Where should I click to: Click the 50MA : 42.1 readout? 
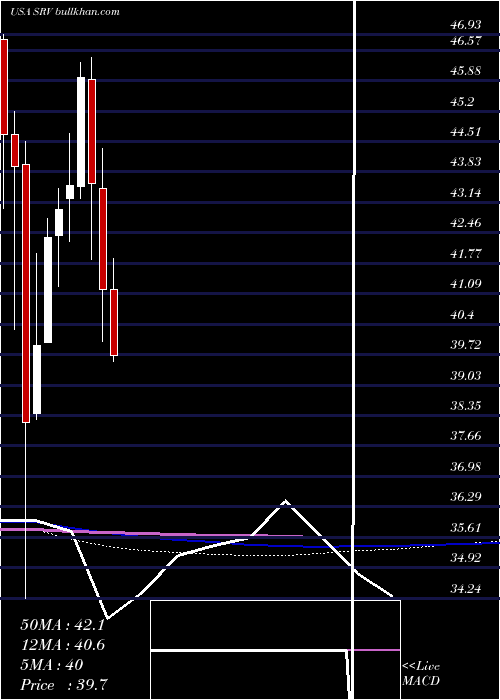click(x=62, y=625)
